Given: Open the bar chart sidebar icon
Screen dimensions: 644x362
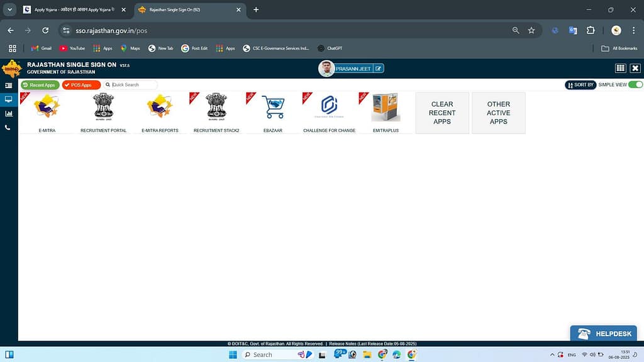Looking at the screenshot, I should [8, 114].
